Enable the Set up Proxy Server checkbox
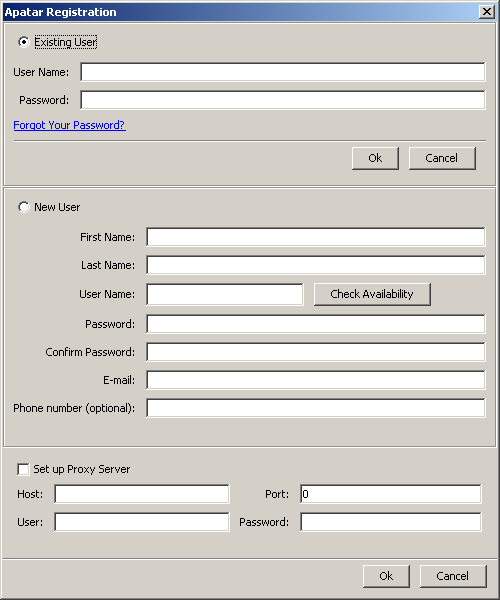Screen dimensions: 500x600 pyautogui.click(x=23, y=469)
